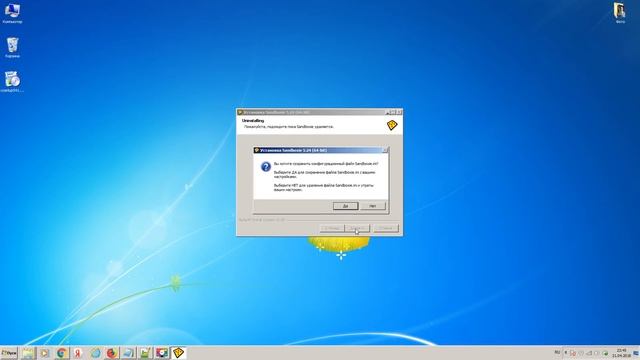Click the Да (Yes) button in the Sandboxie dialog

345,206
